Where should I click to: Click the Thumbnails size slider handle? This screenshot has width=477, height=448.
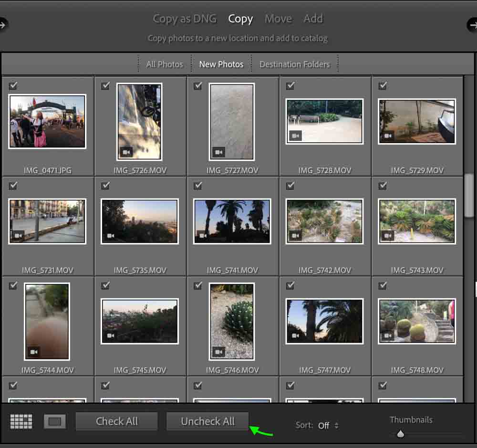coord(401,434)
